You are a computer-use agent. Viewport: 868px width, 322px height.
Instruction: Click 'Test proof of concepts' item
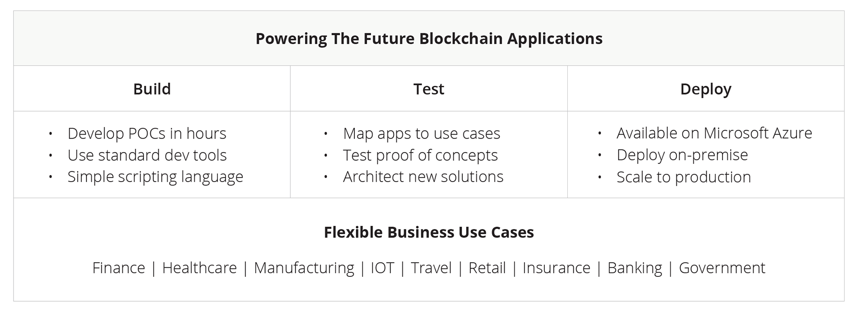pyautogui.click(x=420, y=155)
